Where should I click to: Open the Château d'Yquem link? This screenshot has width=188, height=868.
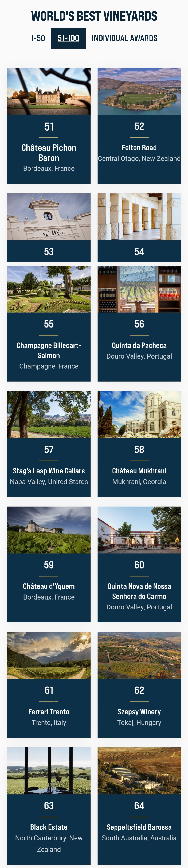pos(49,586)
